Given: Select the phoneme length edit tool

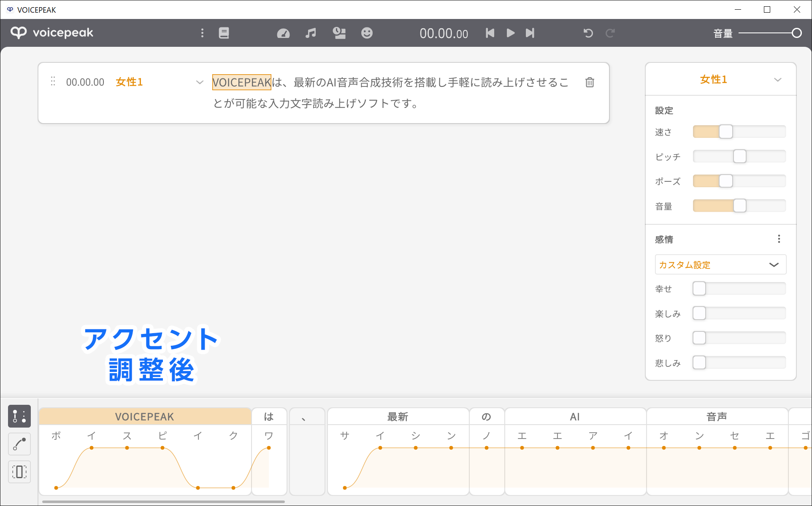Looking at the screenshot, I should (19, 472).
